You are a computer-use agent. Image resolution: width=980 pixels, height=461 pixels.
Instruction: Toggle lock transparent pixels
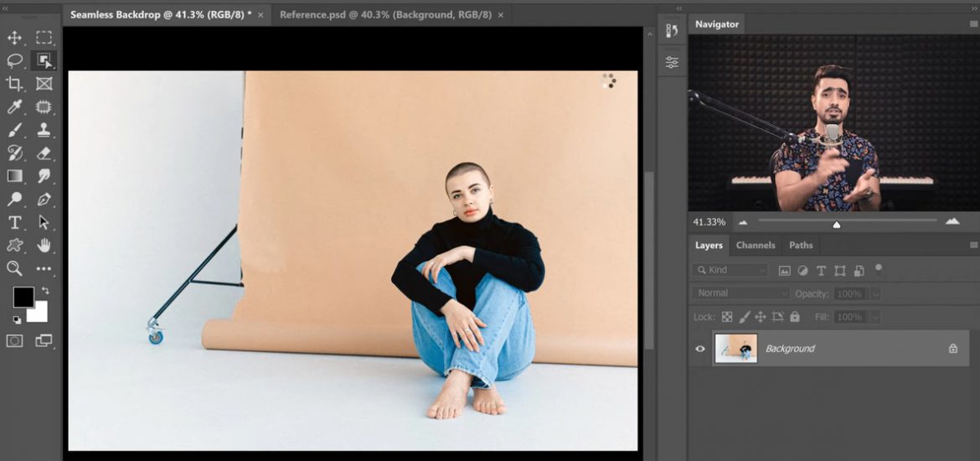coord(727,317)
